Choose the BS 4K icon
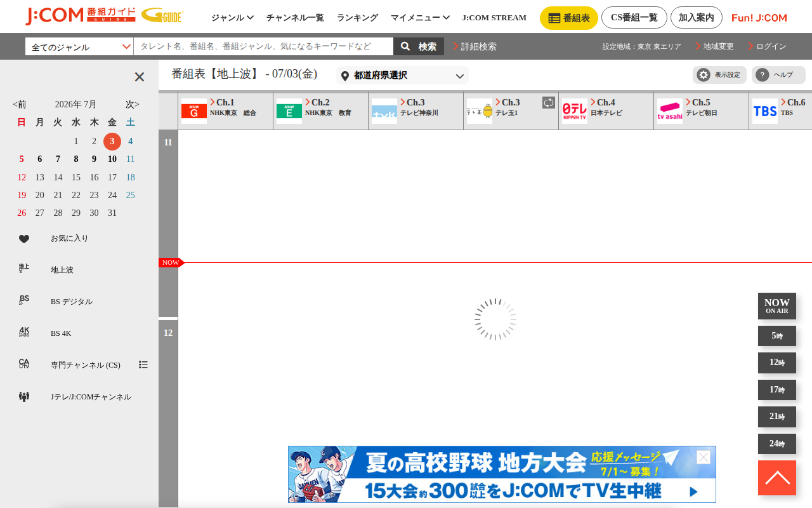 tap(24, 331)
